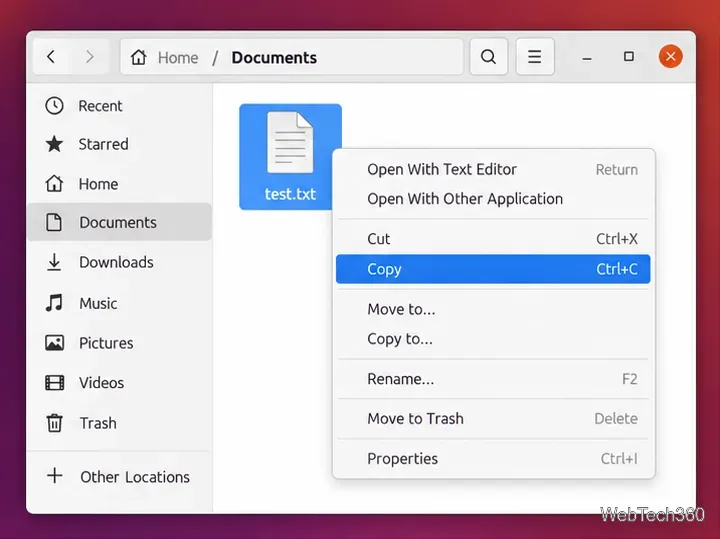This screenshot has width=720, height=539.
Task: Open Videos label in the sidebar
Action: [101, 383]
